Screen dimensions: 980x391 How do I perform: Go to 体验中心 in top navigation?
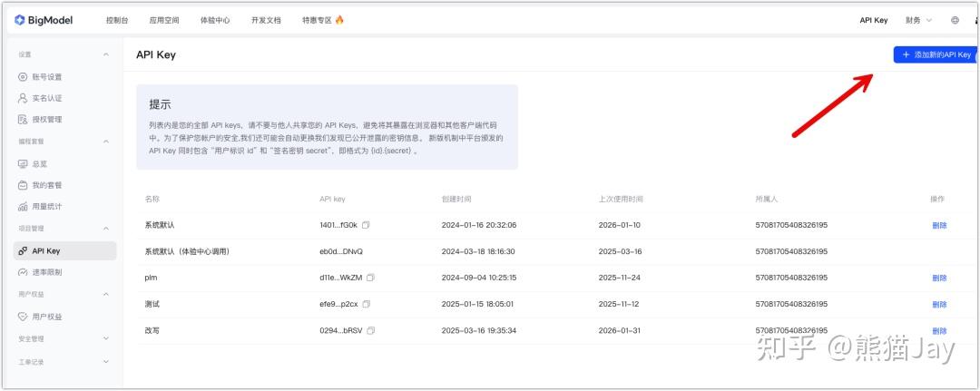215,20
